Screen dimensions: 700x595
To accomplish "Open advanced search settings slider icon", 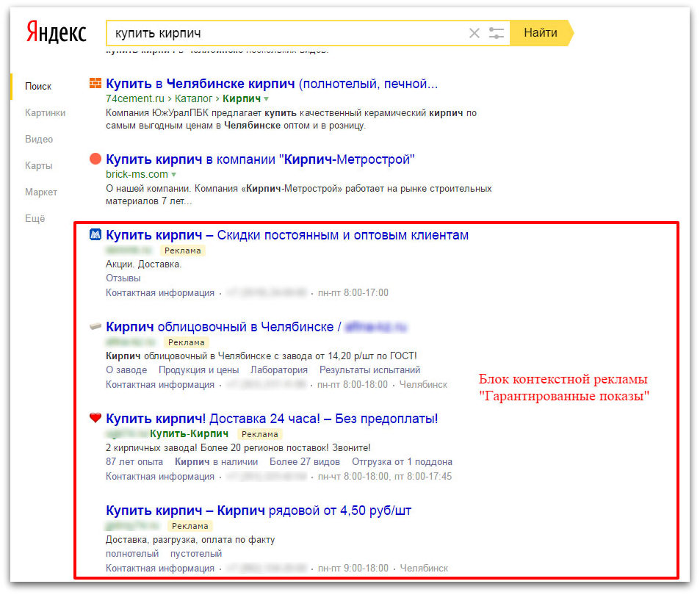I will tap(496, 32).
